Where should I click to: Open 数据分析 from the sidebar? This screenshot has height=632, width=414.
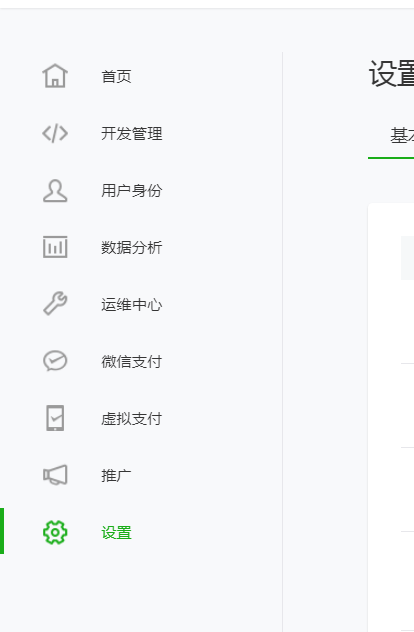(x=131, y=247)
